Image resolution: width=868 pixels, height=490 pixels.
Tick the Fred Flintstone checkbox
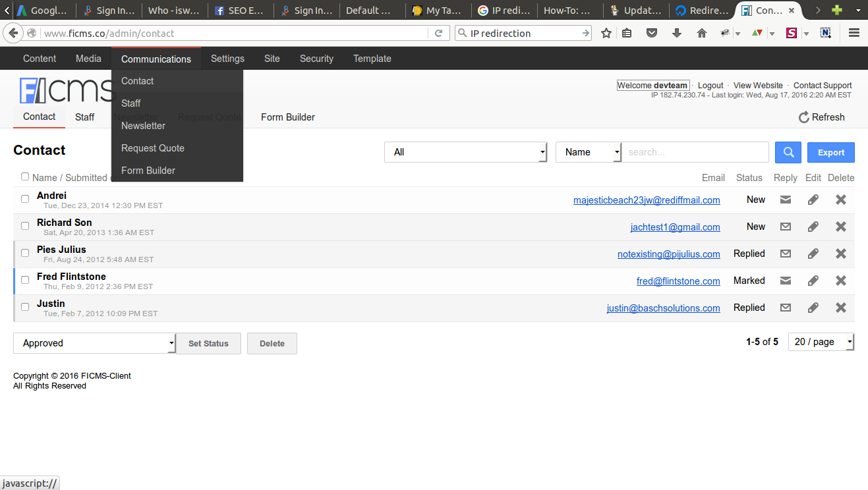tap(25, 280)
